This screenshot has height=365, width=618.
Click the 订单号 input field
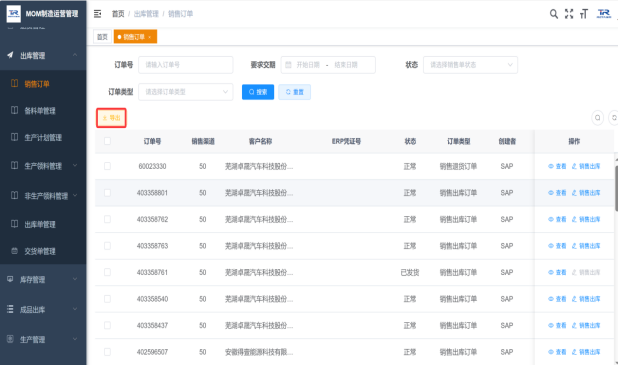tap(186, 65)
